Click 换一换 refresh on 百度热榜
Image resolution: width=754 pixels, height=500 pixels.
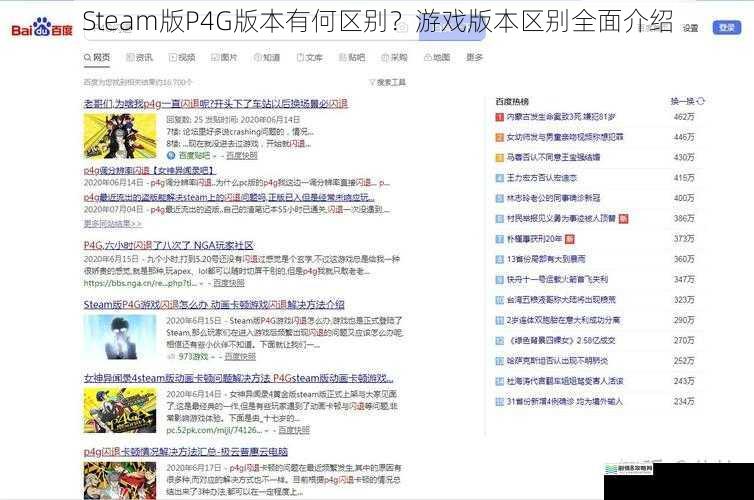point(688,101)
